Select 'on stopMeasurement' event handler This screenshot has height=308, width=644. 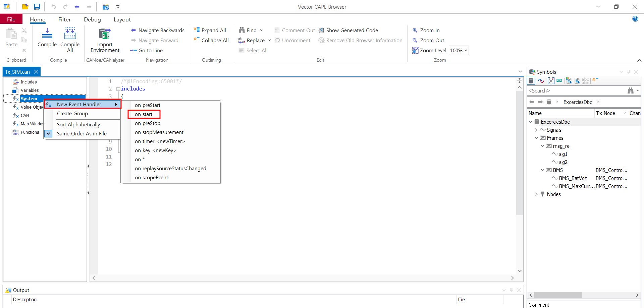click(x=159, y=132)
